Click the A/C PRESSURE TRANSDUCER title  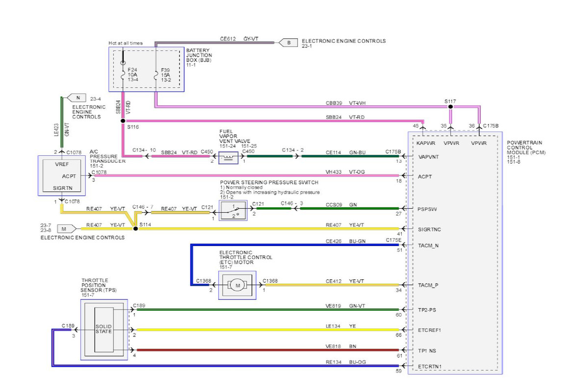[x=107, y=156]
